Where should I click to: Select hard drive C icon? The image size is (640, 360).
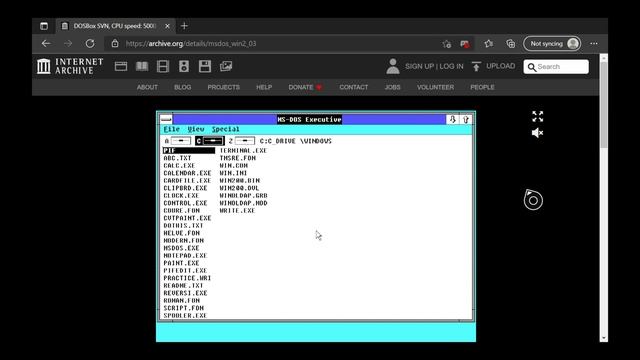coord(210,141)
